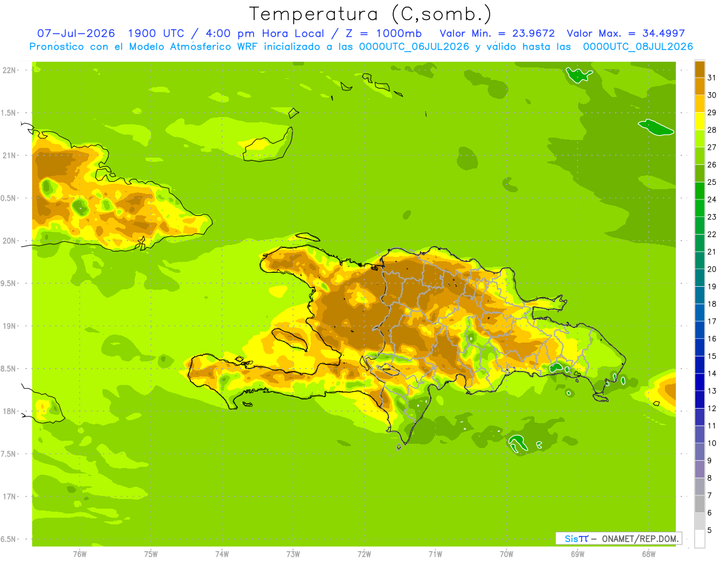Click the '20N' latitude label
Viewport: 728px width, 562px height.
[x=10, y=241]
